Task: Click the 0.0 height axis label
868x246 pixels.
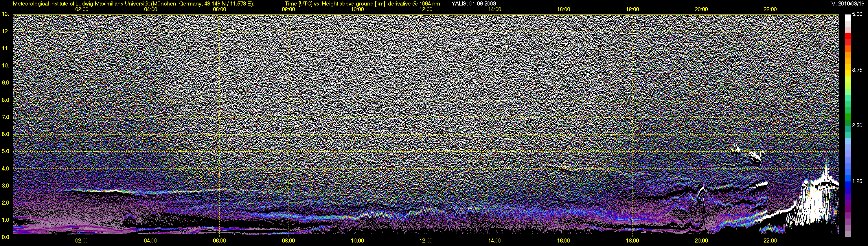Action: point(5,237)
